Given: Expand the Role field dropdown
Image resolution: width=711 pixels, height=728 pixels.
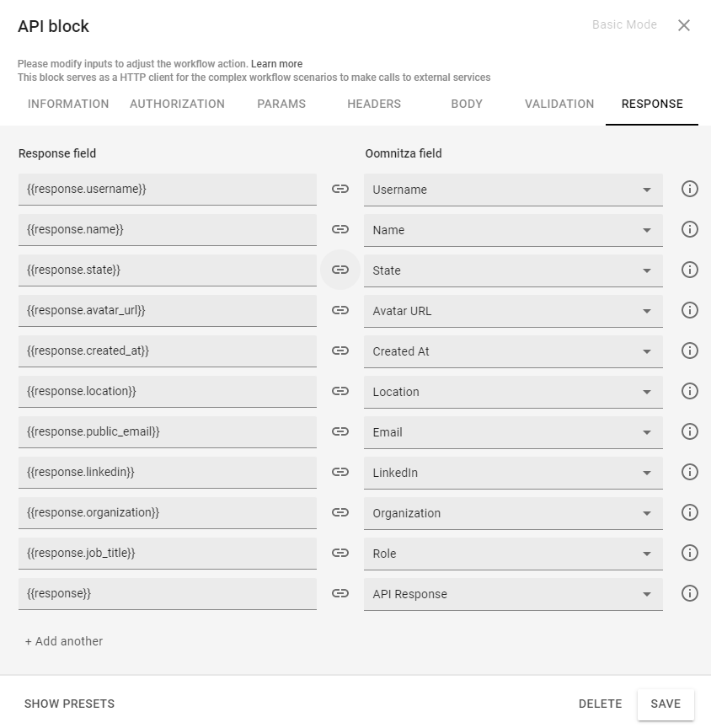Looking at the screenshot, I should click(x=646, y=554).
